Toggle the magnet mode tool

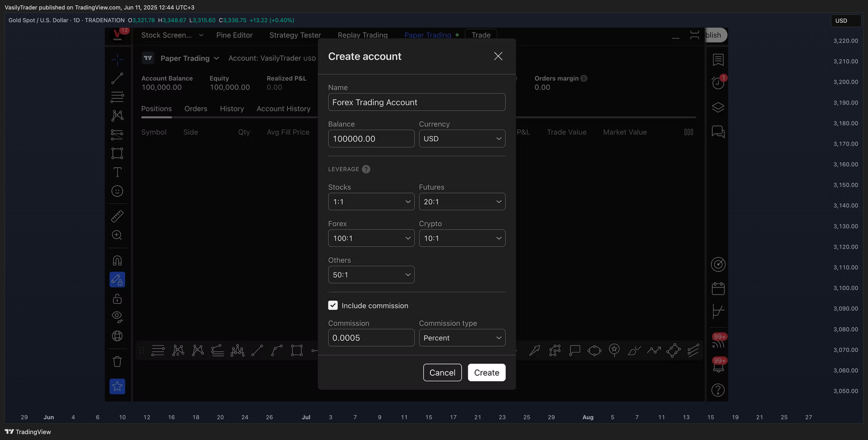coord(117,260)
